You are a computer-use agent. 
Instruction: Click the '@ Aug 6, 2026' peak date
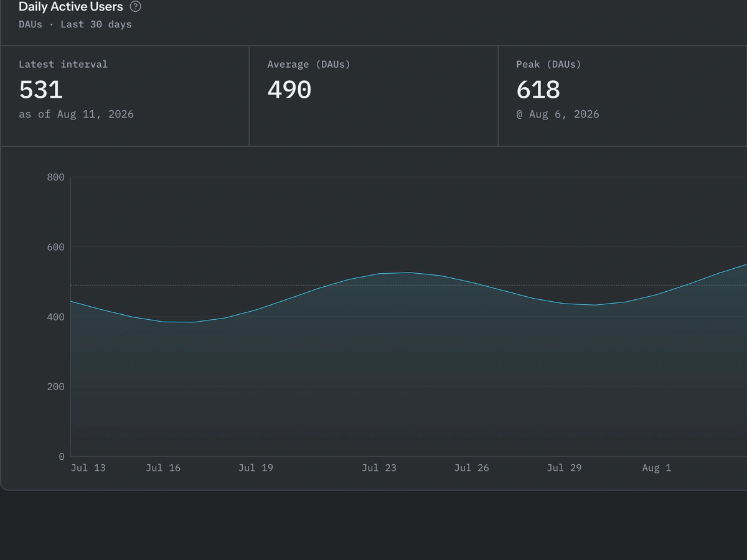pos(558,114)
